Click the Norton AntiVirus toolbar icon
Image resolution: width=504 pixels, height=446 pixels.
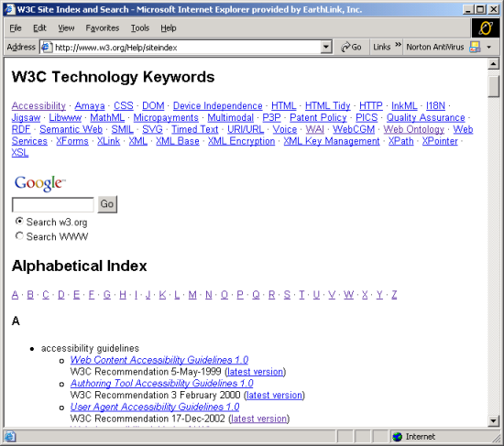[x=475, y=47]
